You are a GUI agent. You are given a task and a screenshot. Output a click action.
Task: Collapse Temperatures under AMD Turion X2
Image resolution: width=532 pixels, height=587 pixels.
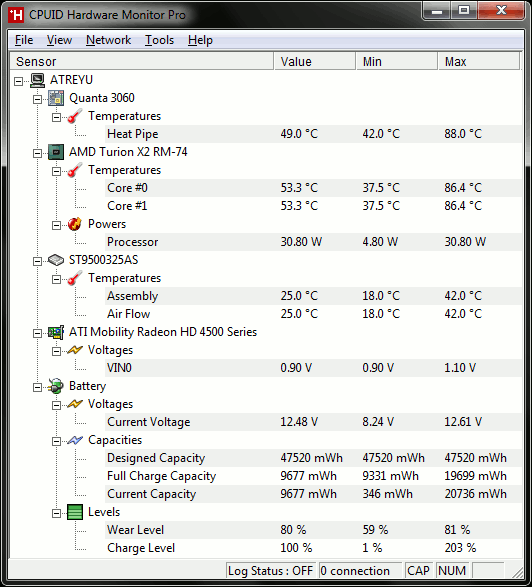[56, 171]
